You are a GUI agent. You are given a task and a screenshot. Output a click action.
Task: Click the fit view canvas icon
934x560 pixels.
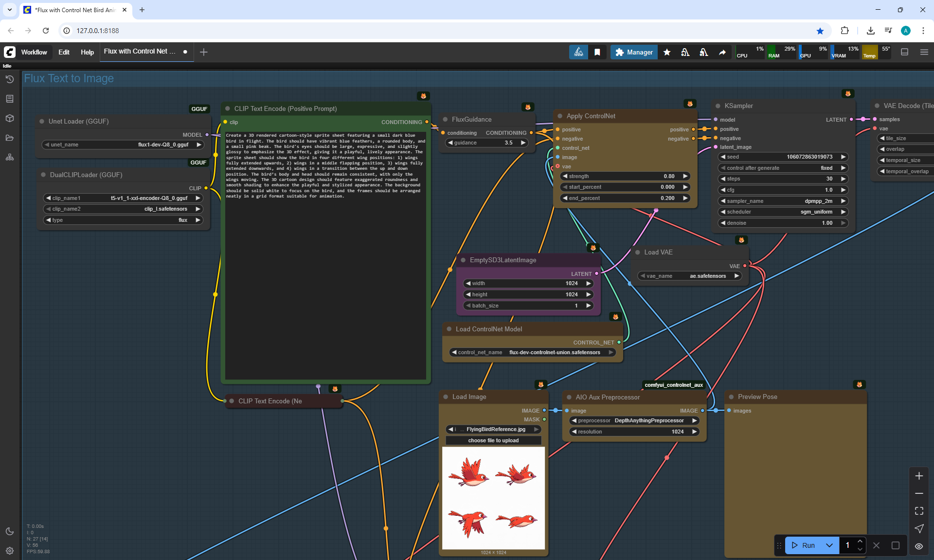tap(919, 511)
